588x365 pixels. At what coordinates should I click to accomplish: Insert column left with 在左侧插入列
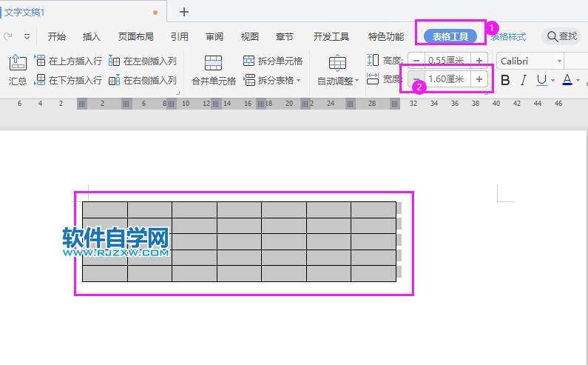(142, 61)
